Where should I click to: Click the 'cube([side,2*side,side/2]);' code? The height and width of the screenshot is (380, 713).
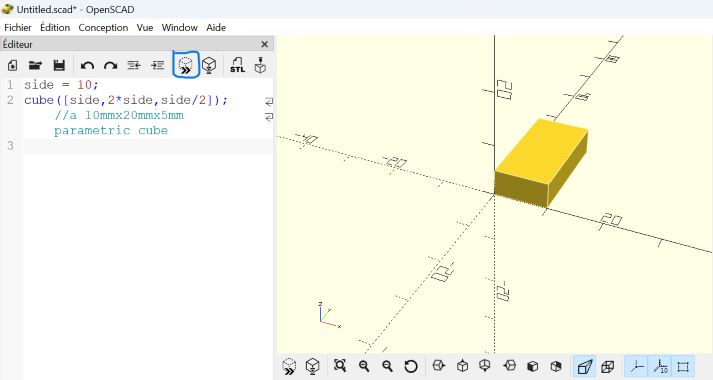[126, 100]
